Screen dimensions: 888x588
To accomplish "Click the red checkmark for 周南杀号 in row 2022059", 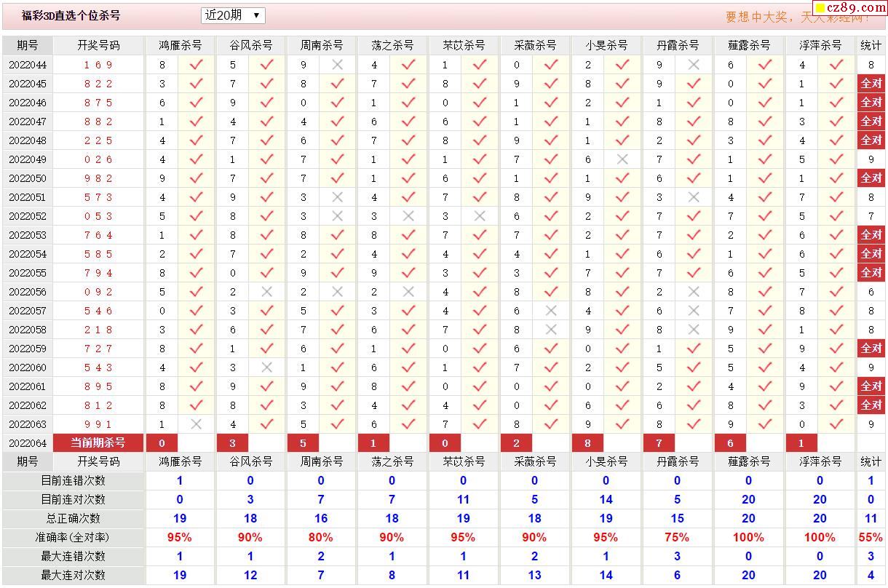I will (337, 349).
